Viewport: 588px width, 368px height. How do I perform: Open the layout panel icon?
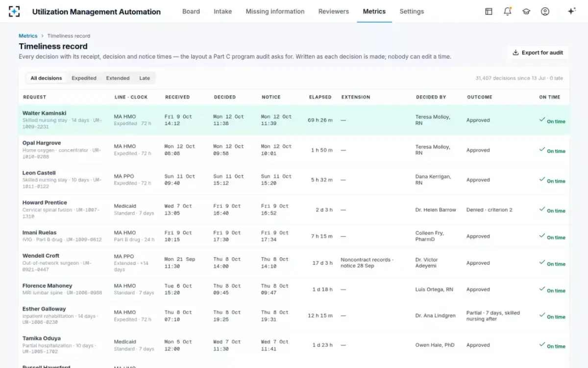click(x=489, y=11)
